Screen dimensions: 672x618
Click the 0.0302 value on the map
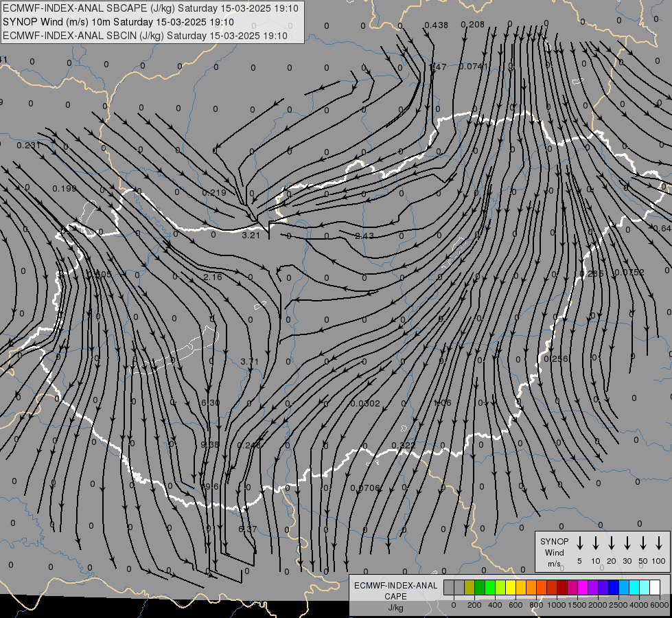pos(364,403)
